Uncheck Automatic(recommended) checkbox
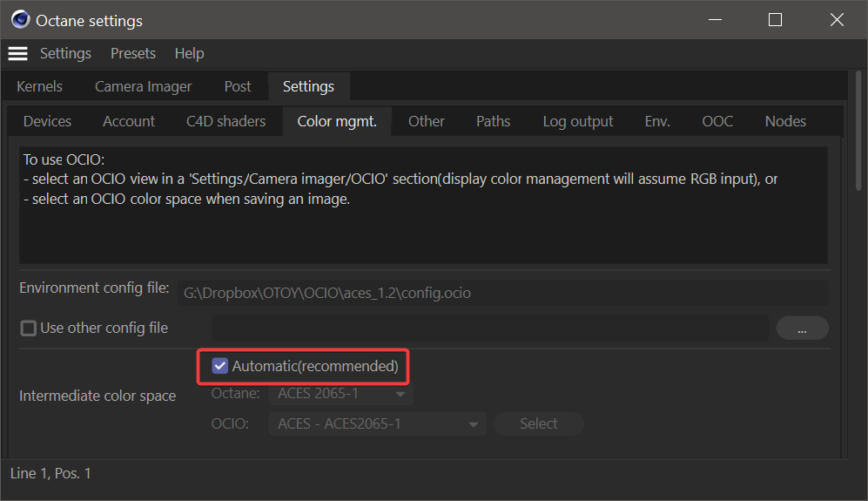Viewport: 868px width, 501px height. pos(220,366)
